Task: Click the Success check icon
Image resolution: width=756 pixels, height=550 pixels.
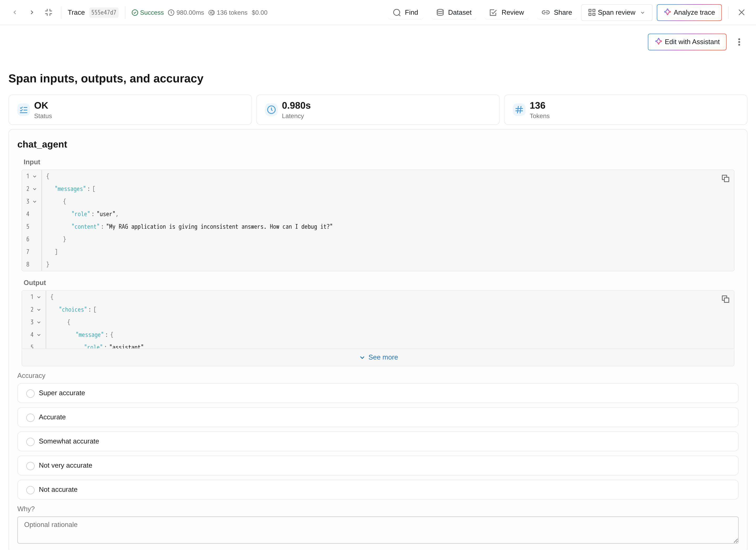Action: (135, 13)
